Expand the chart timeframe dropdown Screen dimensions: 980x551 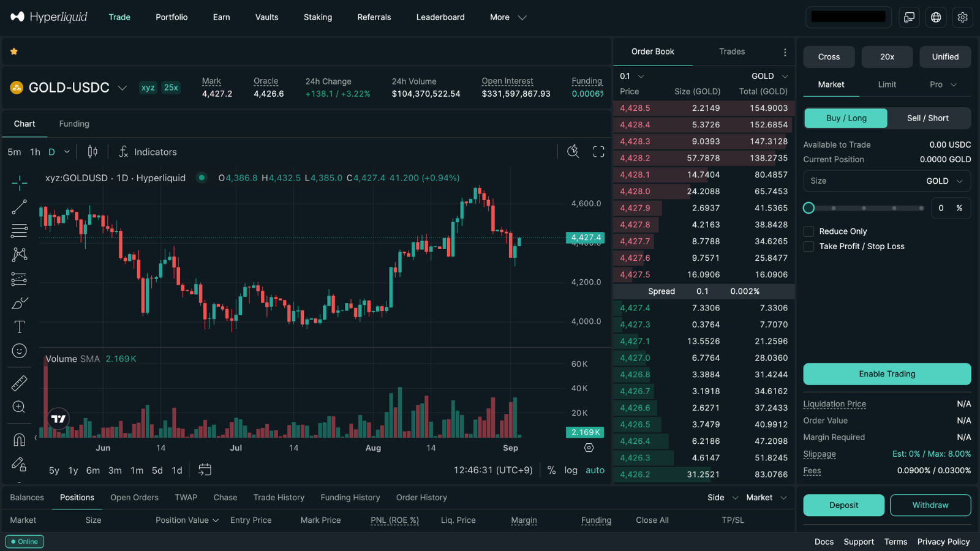coord(67,152)
